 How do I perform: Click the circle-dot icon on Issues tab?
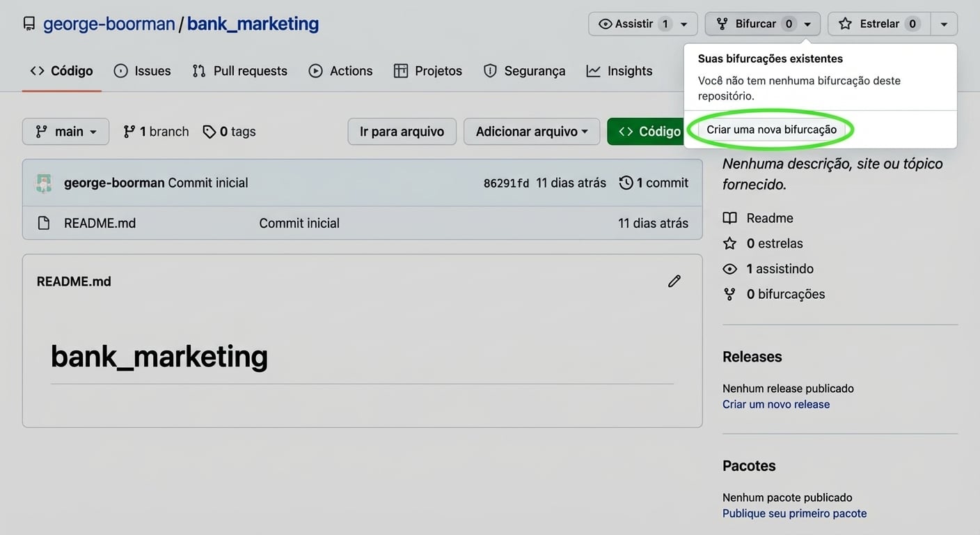pos(121,71)
